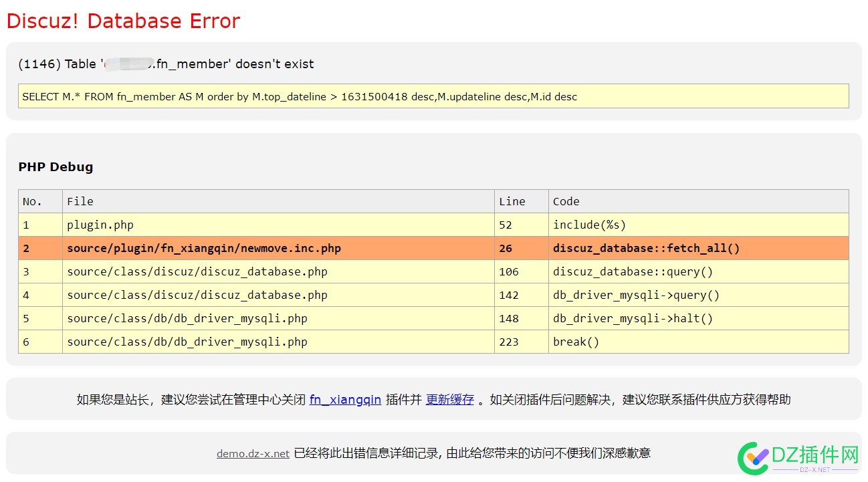868x482 pixels.
Task: Click line number 142 cell
Action: coord(522,295)
